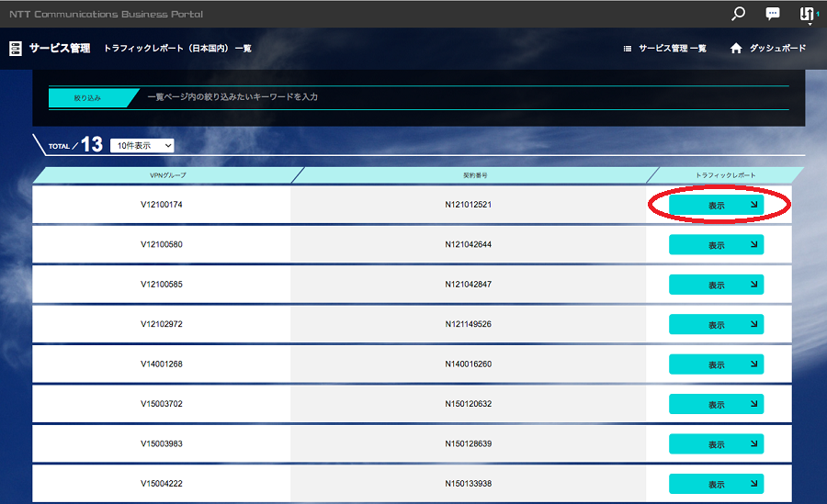This screenshot has width=827, height=504.
Task: Show traffic report for V14001268
Action: (716, 364)
